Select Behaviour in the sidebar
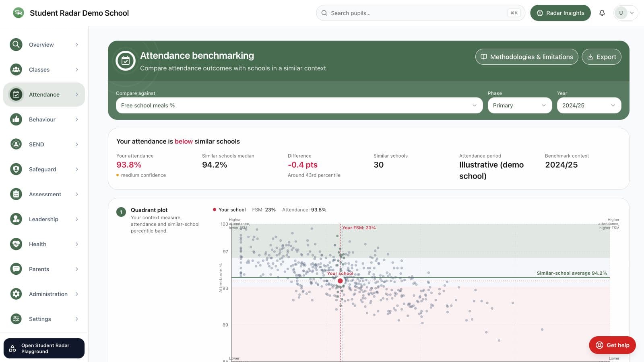 44,119
